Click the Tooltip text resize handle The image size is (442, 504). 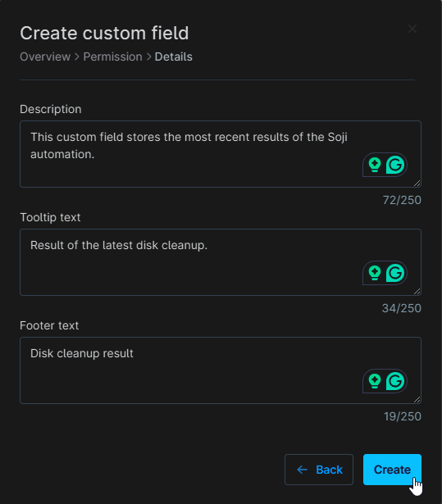(417, 292)
